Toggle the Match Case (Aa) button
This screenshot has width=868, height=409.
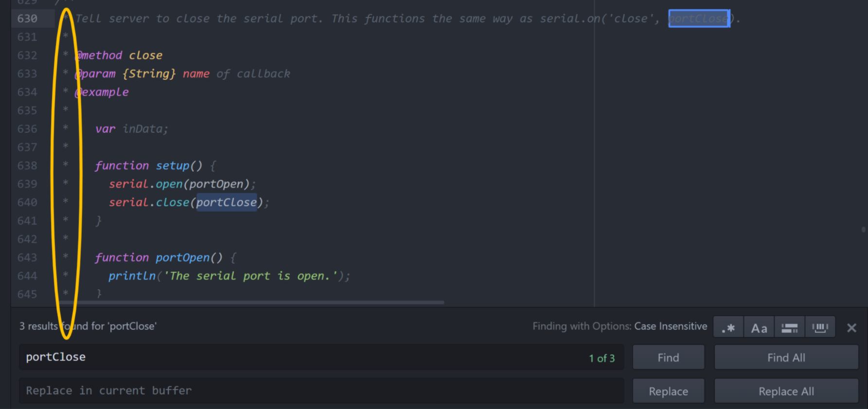(759, 328)
